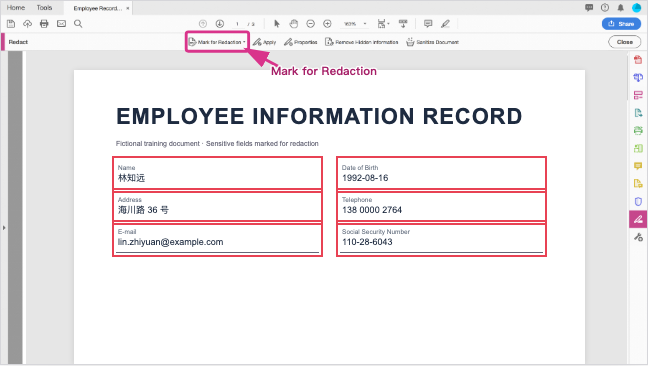Image resolution: width=648 pixels, height=366 pixels.
Task: Click the Help question mark icon
Action: [x=605, y=8]
